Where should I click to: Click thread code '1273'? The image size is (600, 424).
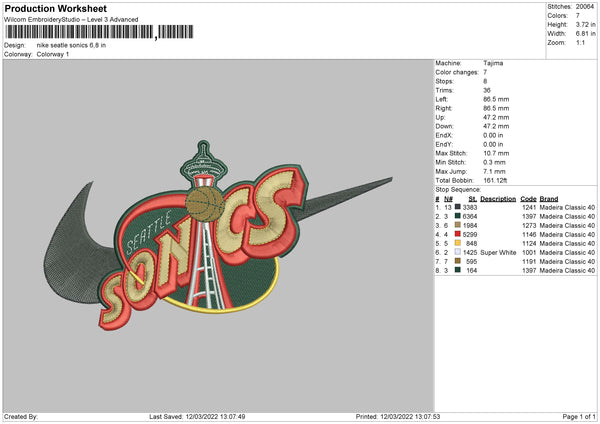tap(529, 225)
